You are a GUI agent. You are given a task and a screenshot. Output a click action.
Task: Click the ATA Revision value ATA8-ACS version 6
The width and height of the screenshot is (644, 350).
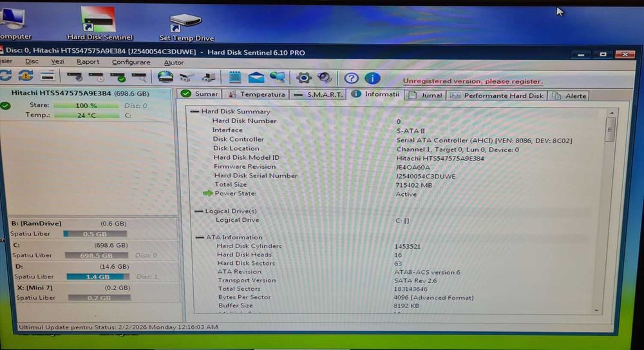click(x=427, y=272)
